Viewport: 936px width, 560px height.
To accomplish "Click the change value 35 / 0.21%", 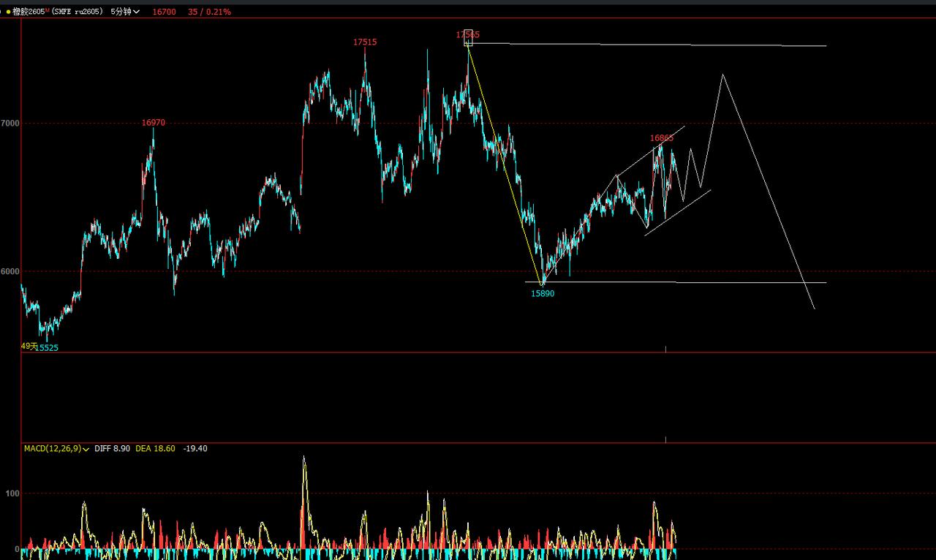I will [209, 12].
